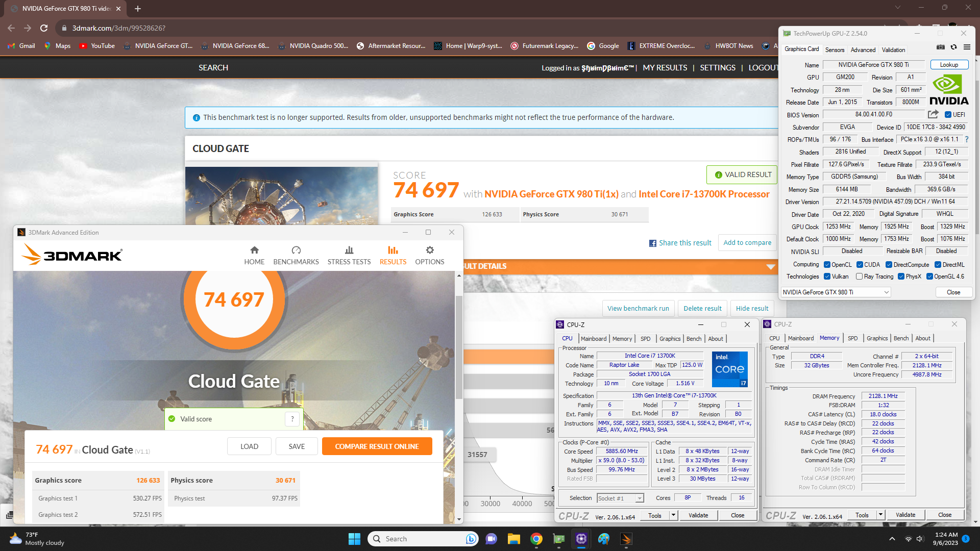Open the SPD tab in right CPU-Z
This screenshot has height=551, width=980.
(x=852, y=338)
